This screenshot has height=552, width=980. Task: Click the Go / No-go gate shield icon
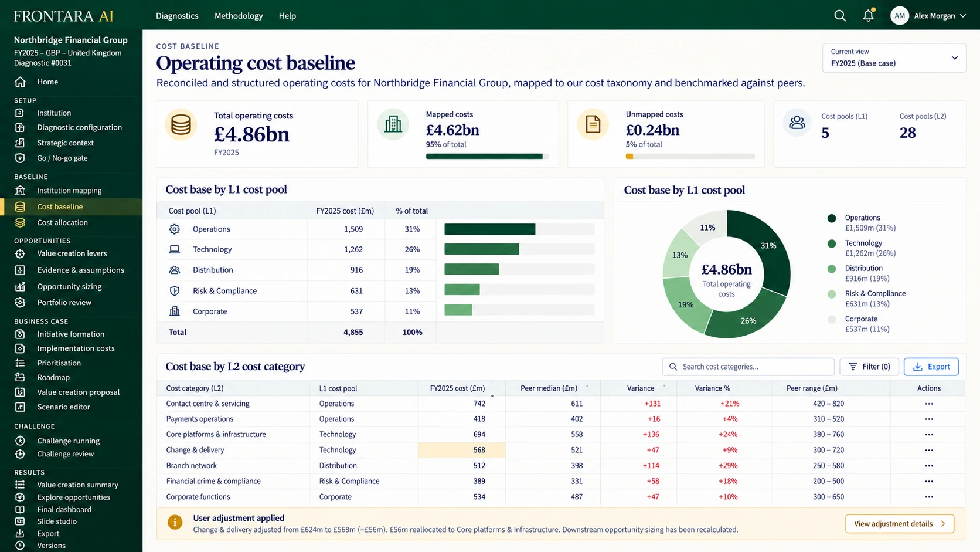[x=20, y=158]
